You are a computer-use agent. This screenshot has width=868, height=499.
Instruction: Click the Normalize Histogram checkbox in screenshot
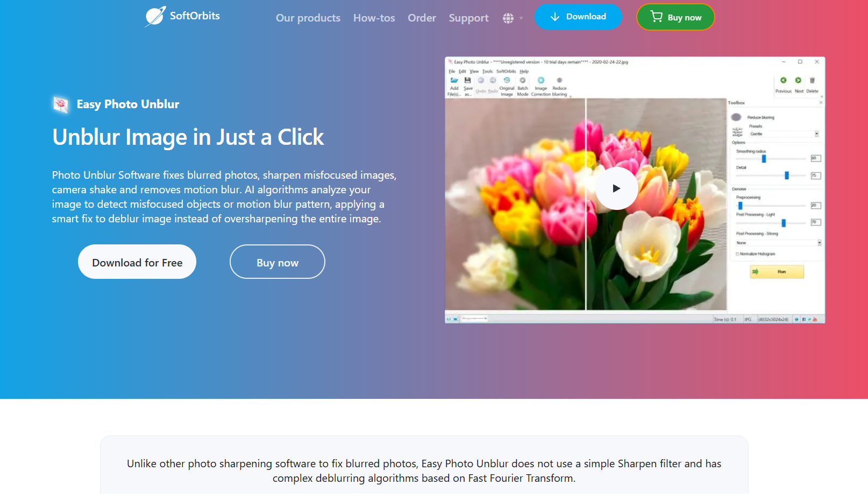tap(737, 254)
